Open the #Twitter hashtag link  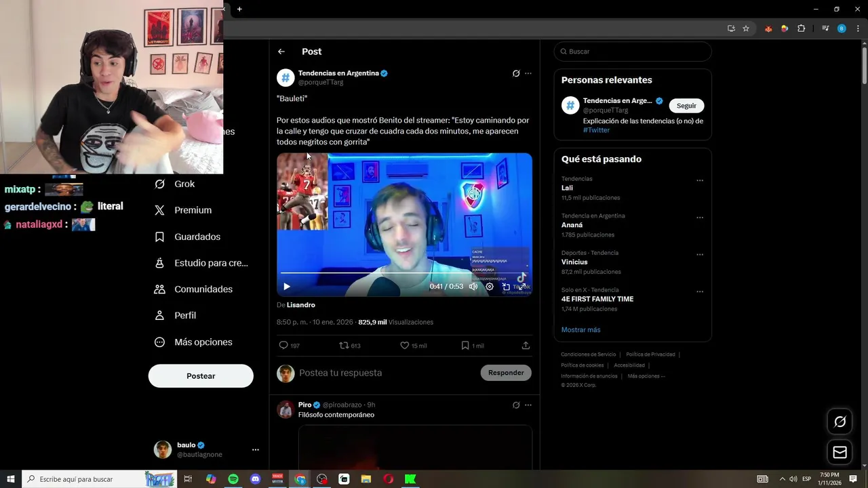coord(596,130)
